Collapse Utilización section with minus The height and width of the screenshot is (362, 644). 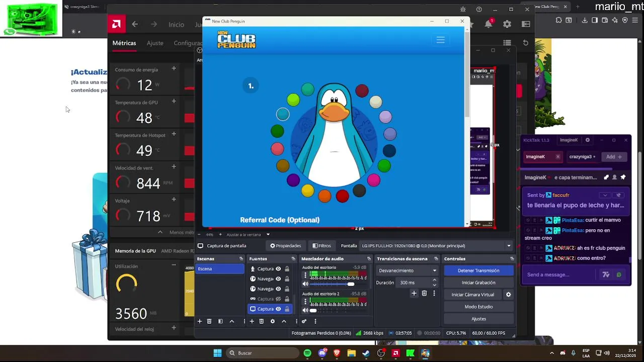pos(174,265)
